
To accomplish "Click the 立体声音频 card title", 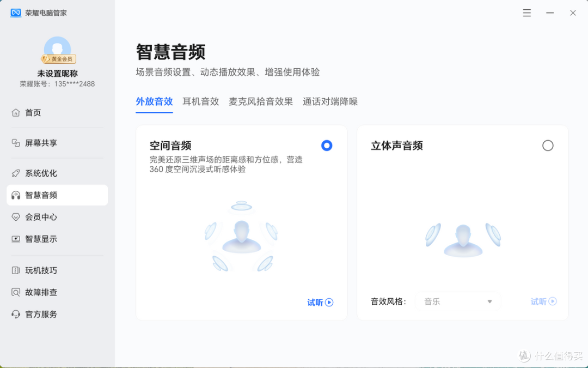I will [x=397, y=146].
